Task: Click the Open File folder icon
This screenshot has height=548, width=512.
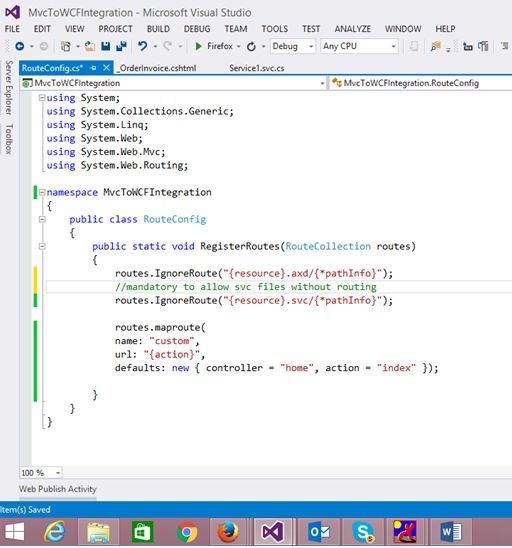Action: (90, 46)
